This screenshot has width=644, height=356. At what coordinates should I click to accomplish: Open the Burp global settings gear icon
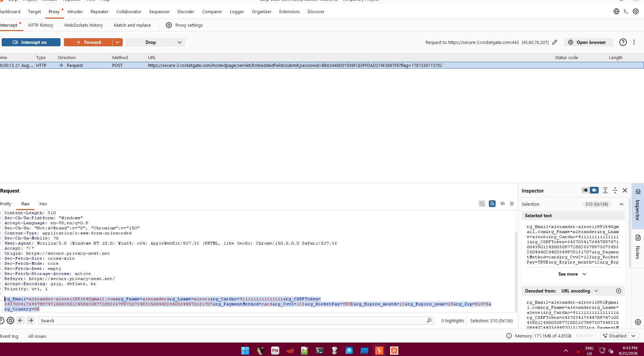(x=636, y=11)
